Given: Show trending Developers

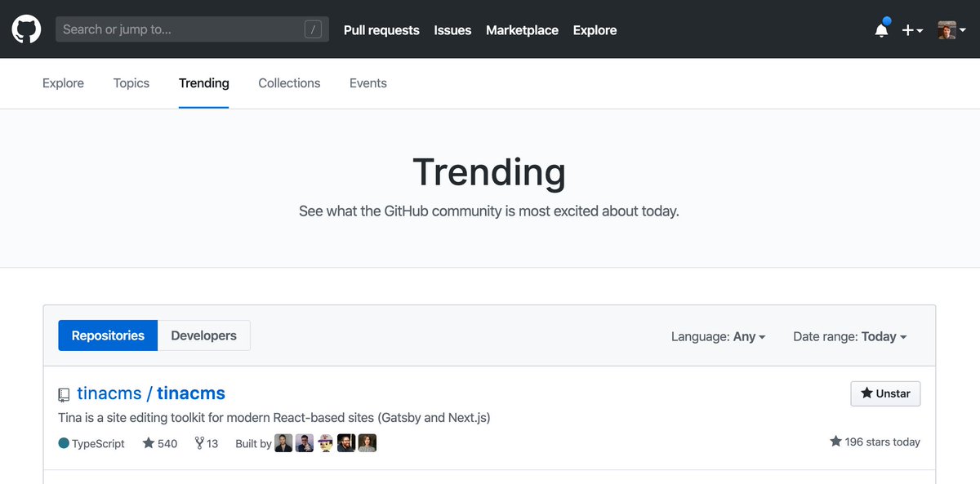Looking at the screenshot, I should [204, 335].
